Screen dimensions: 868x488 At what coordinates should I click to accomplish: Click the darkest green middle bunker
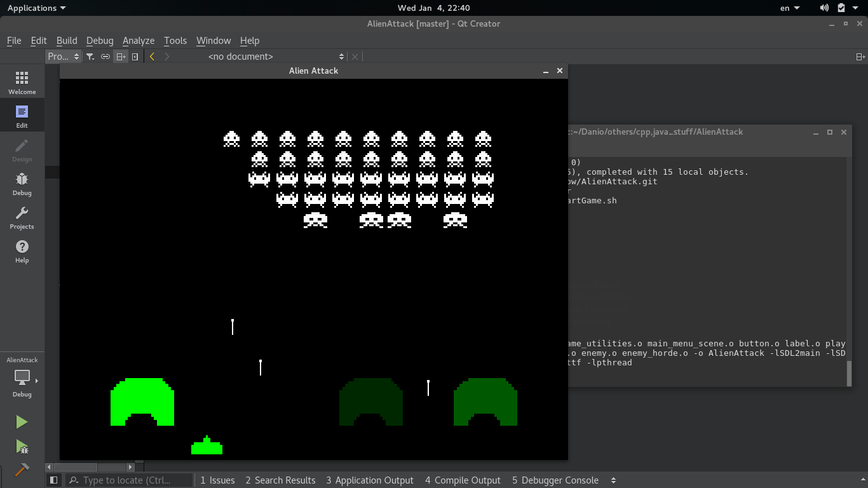pos(371,402)
